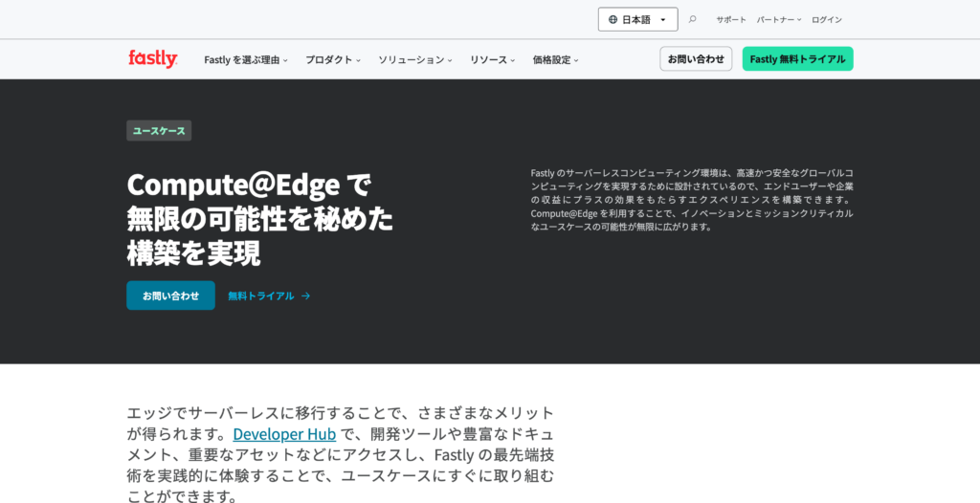The height and width of the screenshot is (503, 980).
Task: Open the プロダクト navigation menu
Action: pyautogui.click(x=332, y=59)
